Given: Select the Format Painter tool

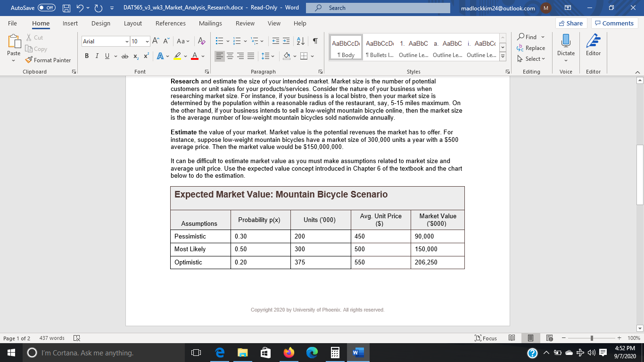Looking at the screenshot, I should (49, 60).
